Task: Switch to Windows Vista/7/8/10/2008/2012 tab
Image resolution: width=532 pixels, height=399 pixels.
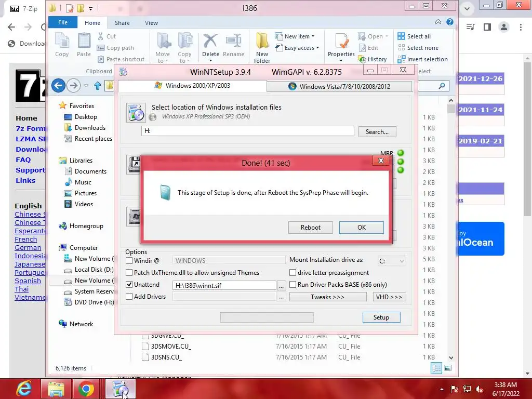Action: [x=339, y=87]
